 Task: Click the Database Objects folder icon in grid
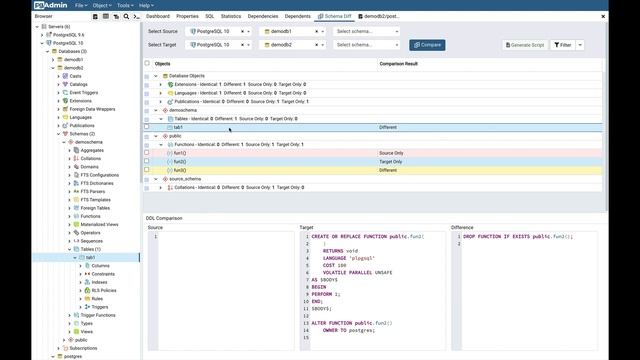coord(165,76)
